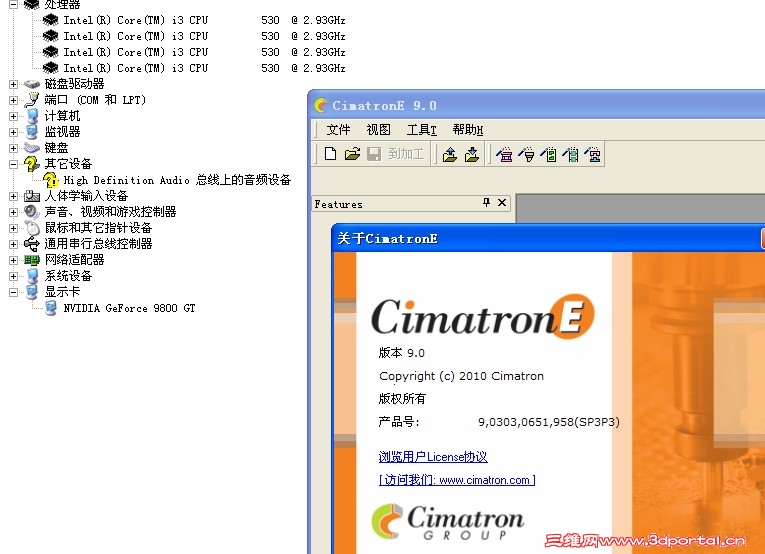Click the 版本 9.0 text
The height and width of the screenshot is (554, 765).
402,353
